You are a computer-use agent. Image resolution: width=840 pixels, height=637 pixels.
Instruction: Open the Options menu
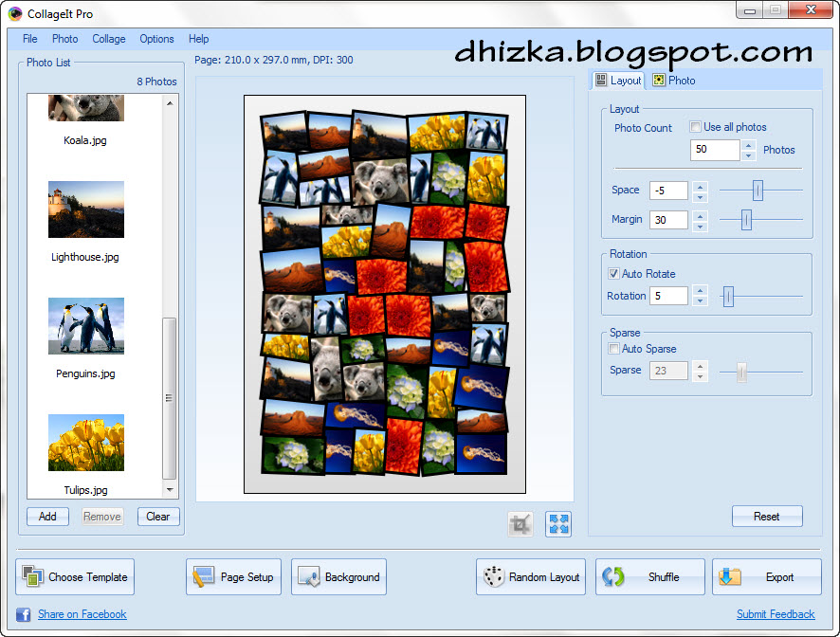click(156, 39)
